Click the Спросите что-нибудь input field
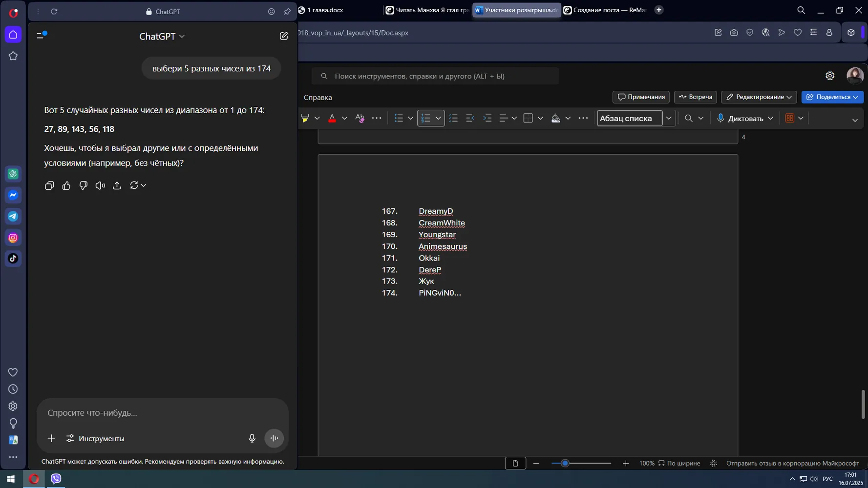 [163, 413]
